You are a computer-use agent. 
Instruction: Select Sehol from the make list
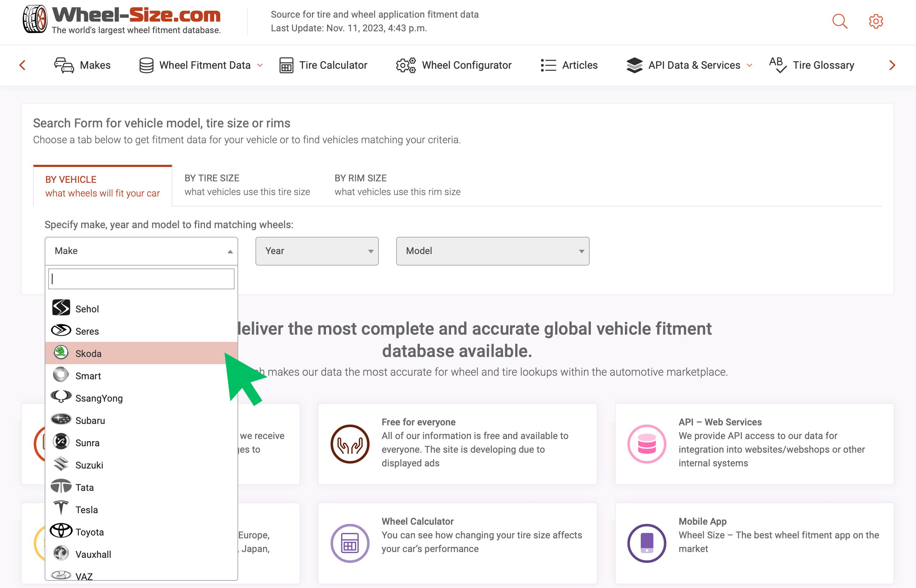tap(141, 308)
